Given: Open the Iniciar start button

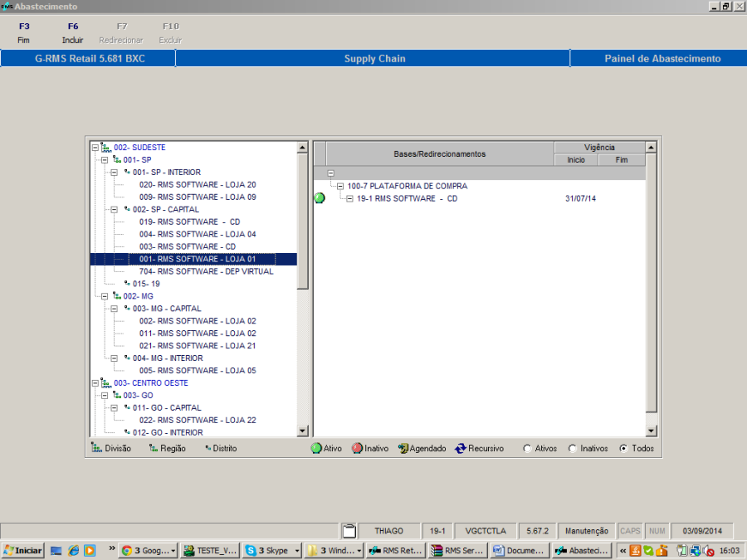Looking at the screenshot, I should pyautogui.click(x=23, y=550).
